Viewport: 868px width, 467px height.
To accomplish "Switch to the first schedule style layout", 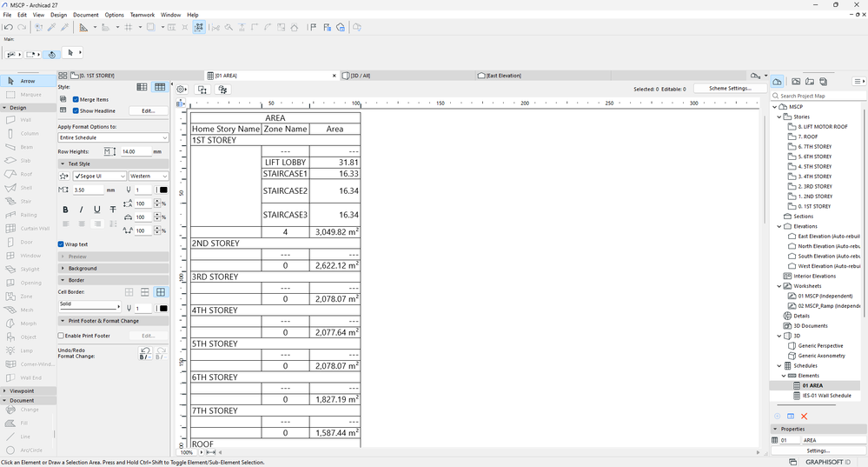I will (x=142, y=87).
